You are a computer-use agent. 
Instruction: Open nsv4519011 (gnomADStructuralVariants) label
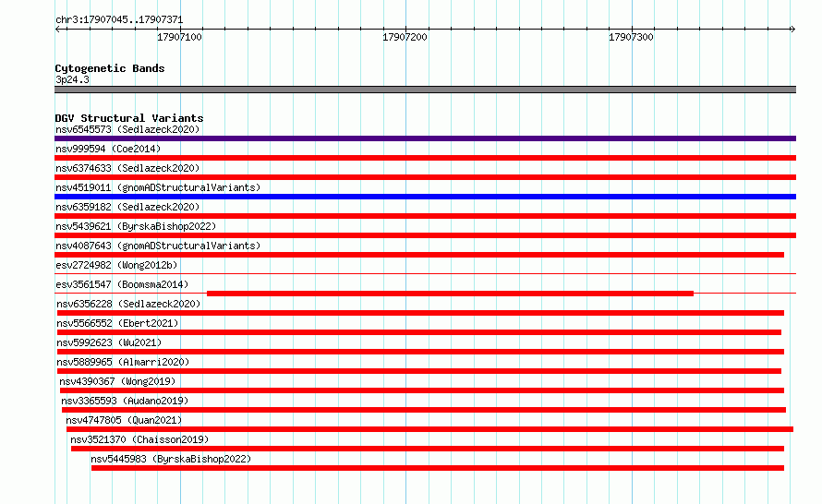click(158, 187)
